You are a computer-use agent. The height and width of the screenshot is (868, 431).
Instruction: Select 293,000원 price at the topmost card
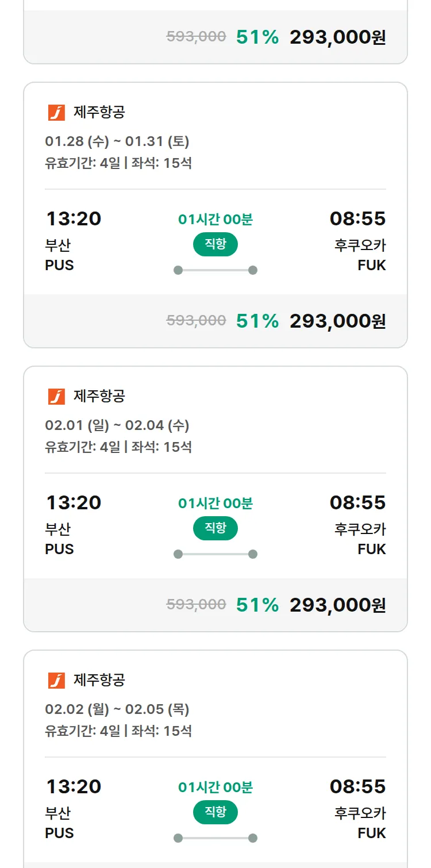[x=337, y=37]
